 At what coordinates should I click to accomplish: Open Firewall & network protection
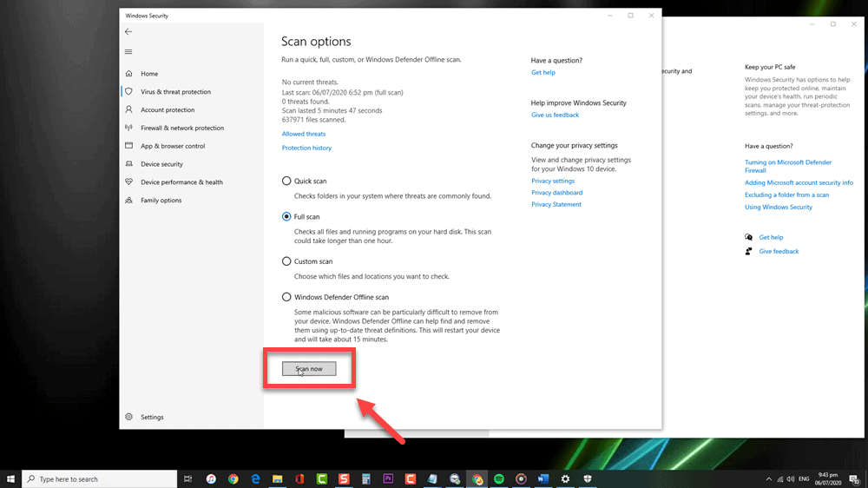pos(182,128)
